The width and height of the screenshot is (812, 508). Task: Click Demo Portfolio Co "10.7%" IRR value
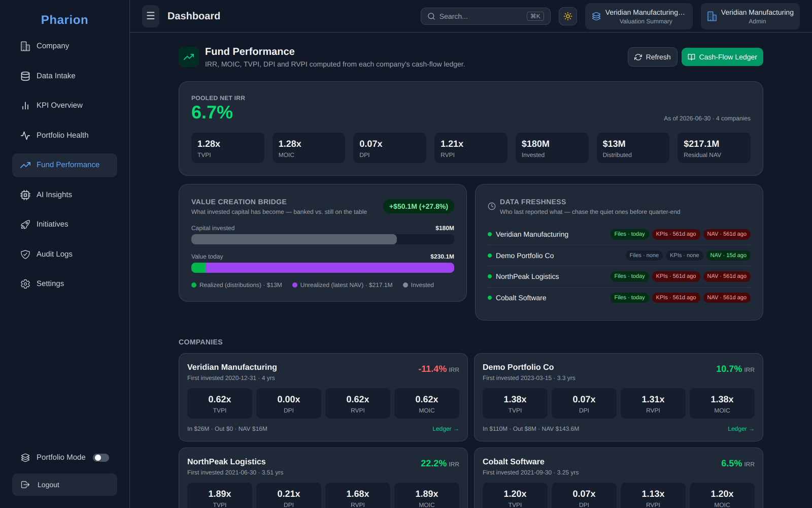coord(729,369)
